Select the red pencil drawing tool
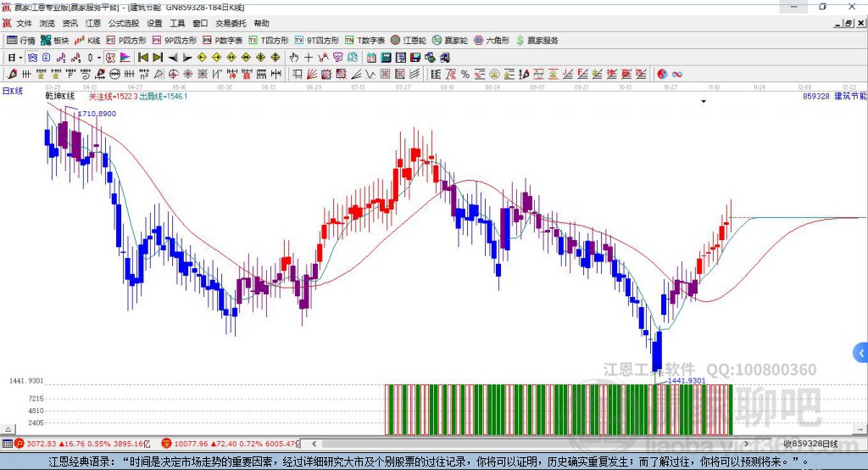The width and height of the screenshot is (868, 470). point(12,74)
